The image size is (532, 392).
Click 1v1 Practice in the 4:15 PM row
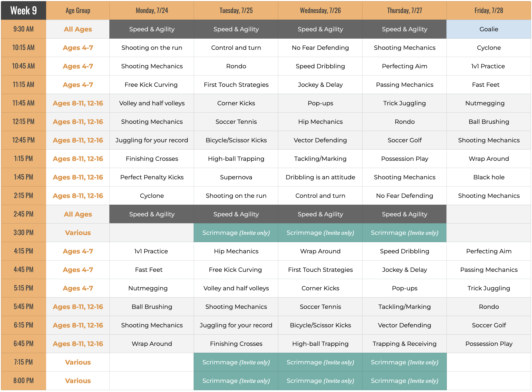pos(152,251)
